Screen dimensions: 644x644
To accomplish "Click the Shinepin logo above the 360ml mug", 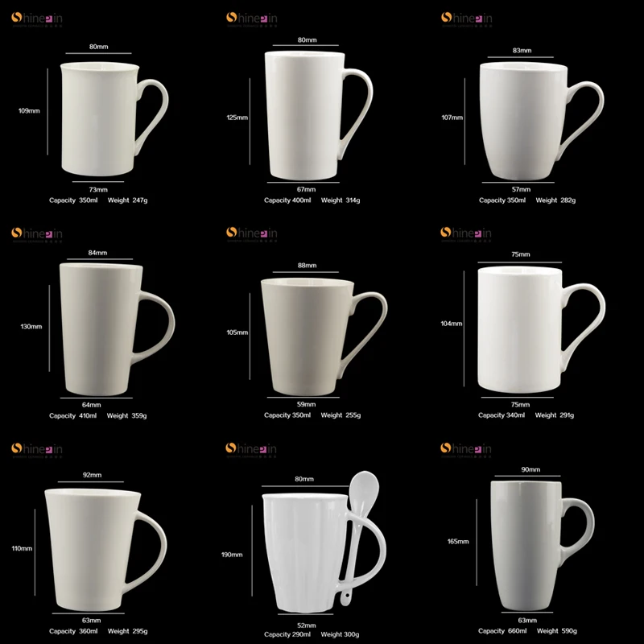I will tap(37, 450).
